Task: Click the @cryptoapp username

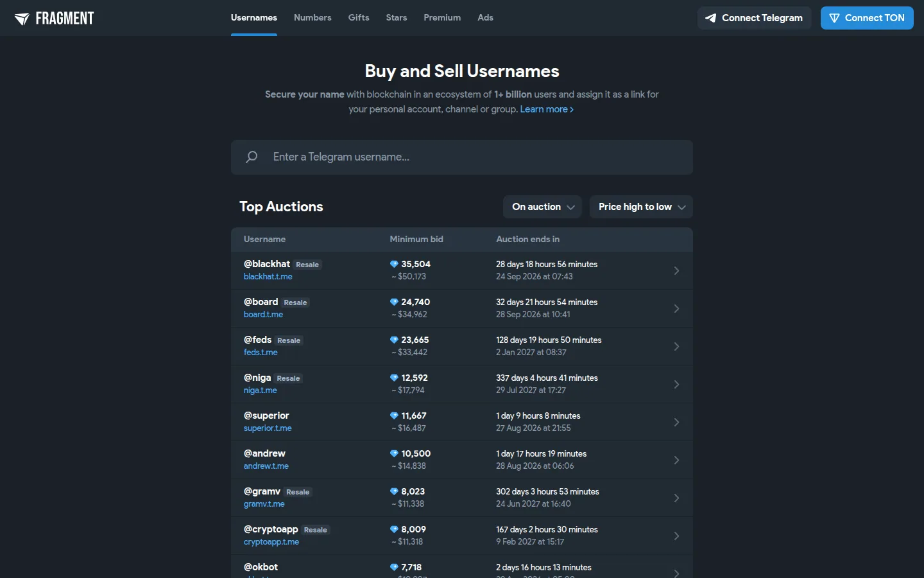Action: (x=271, y=529)
